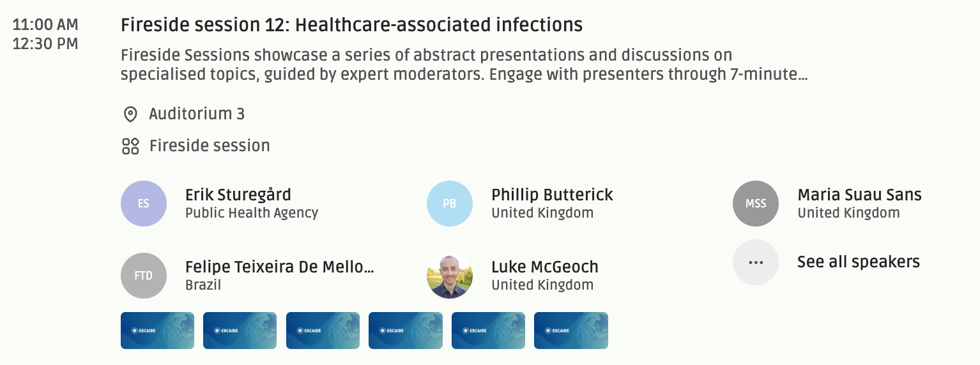Select the Fireside session category label
The image size is (980, 365).
210,146
